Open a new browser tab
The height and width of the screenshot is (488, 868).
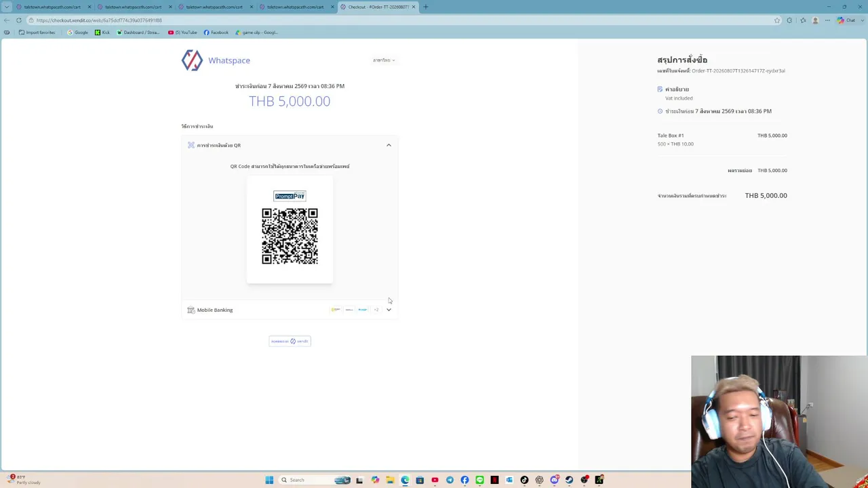(x=425, y=7)
